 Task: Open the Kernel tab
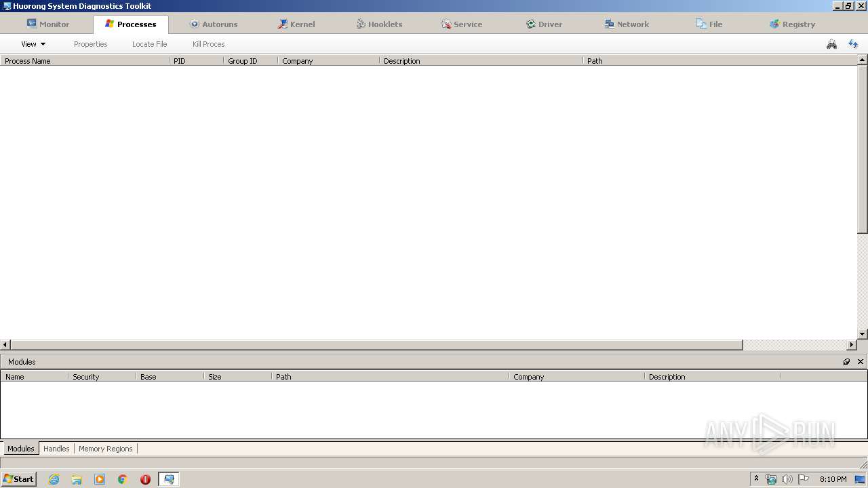click(296, 24)
